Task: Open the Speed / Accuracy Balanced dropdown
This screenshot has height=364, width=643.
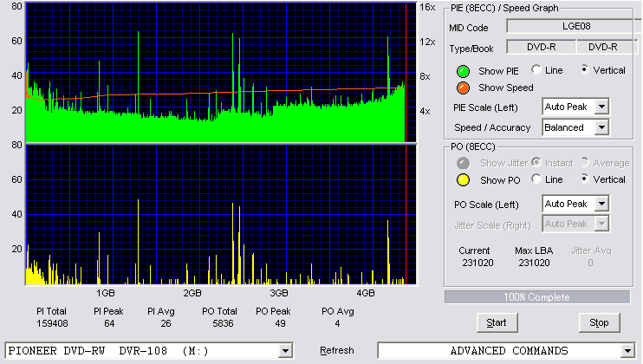Action: (x=601, y=127)
